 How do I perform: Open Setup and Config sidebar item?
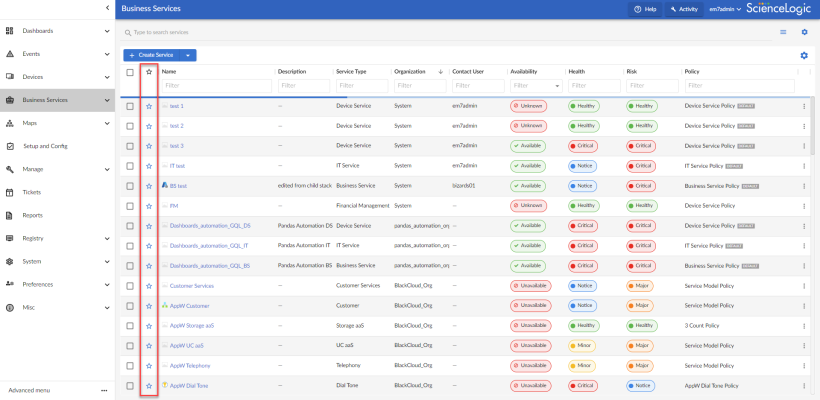pyautogui.click(x=58, y=146)
